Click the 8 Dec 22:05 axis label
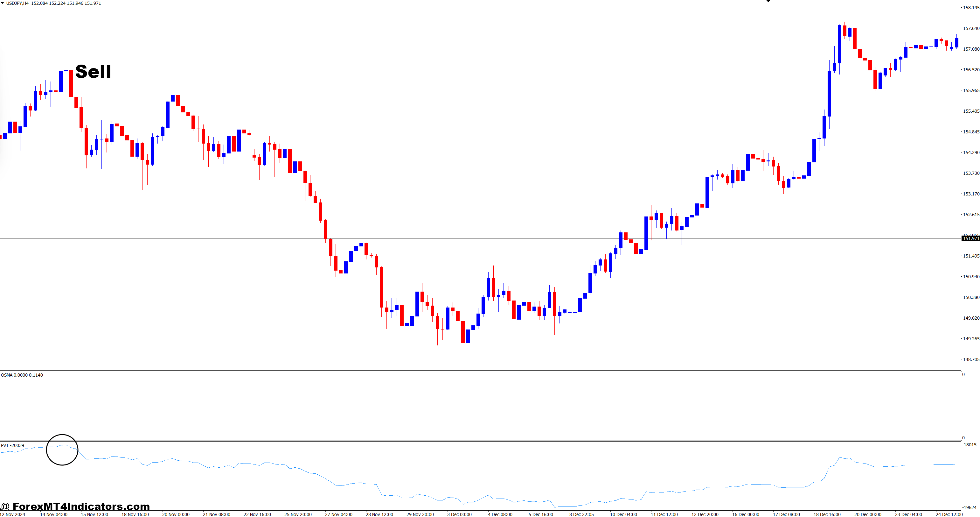The height and width of the screenshot is (517, 980). [x=581, y=513]
